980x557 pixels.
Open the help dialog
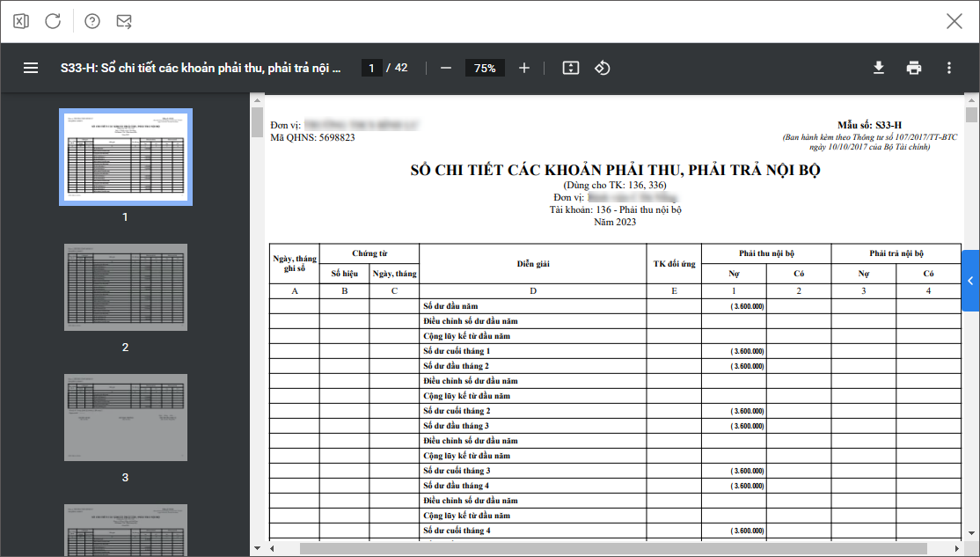(91, 20)
